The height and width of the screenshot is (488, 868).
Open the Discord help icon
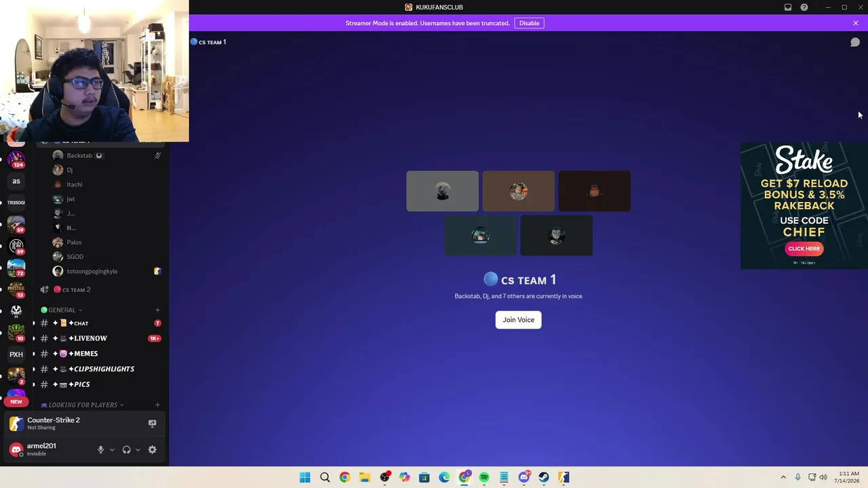pyautogui.click(x=804, y=7)
